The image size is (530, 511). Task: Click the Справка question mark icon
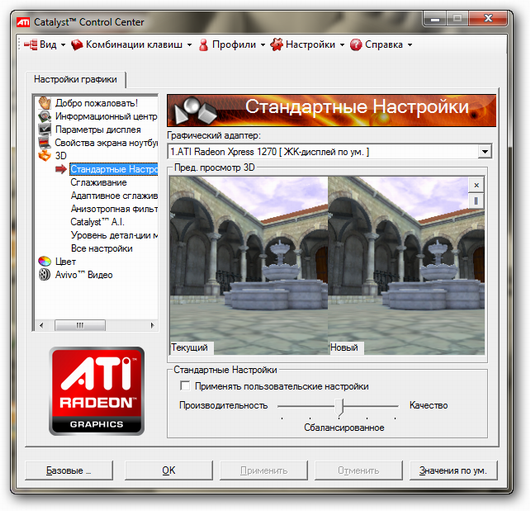[x=356, y=45]
